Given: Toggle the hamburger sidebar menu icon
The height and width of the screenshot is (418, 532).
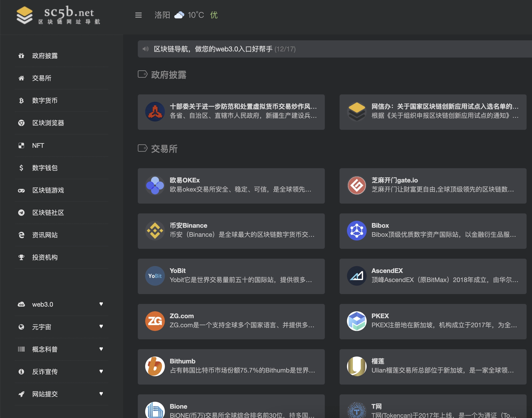Looking at the screenshot, I should point(139,15).
